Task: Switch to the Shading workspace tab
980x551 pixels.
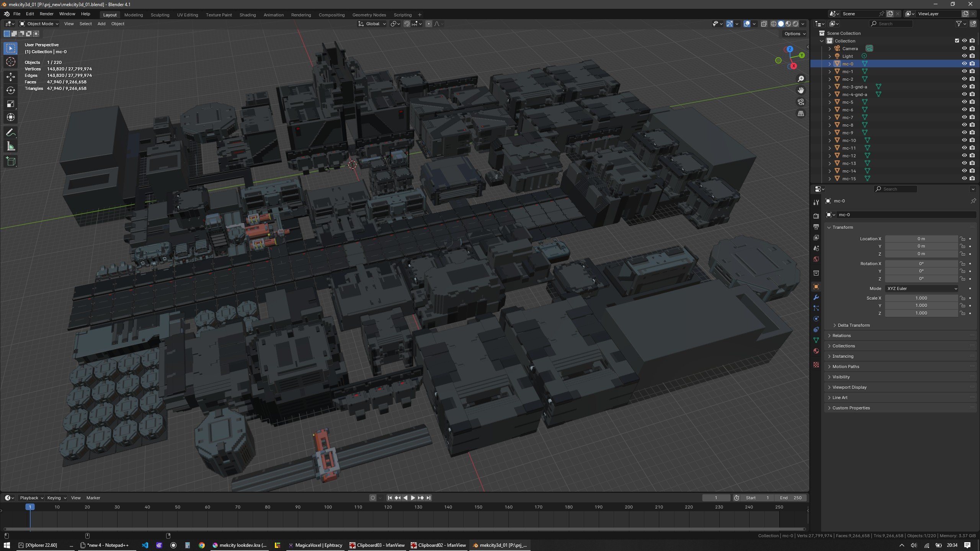Action: coord(247,15)
